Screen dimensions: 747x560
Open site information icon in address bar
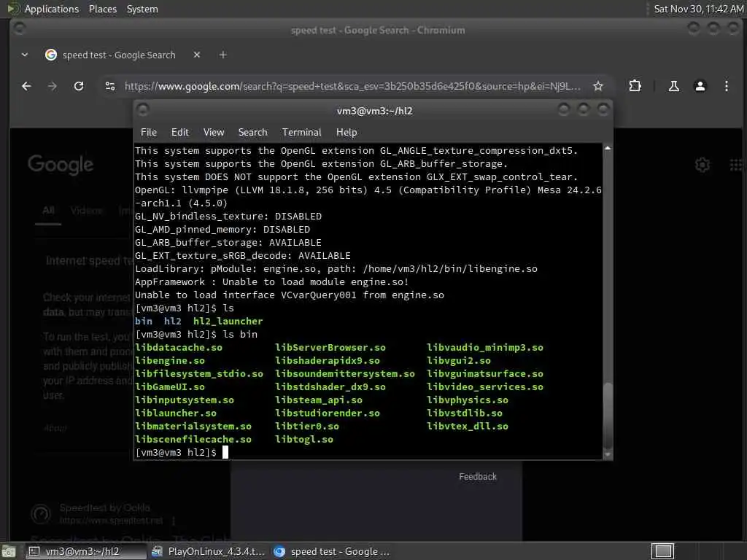click(x=110, y=86)
